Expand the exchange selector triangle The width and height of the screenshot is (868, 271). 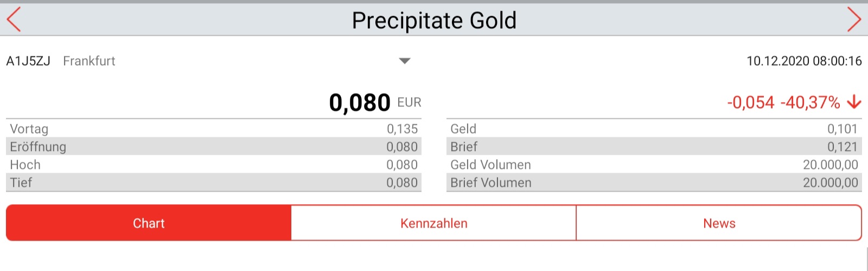404,61
